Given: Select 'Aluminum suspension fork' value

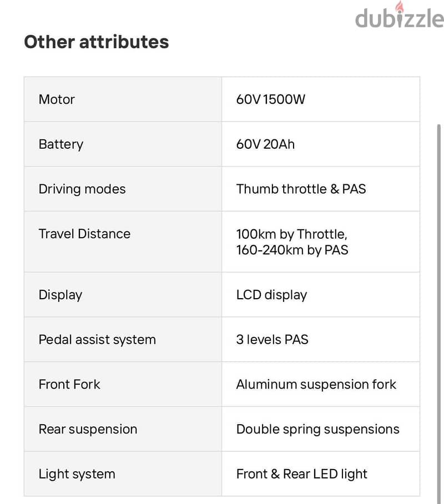Looking at the screenshot, I should pyautogui.click(x=316, y=385).
